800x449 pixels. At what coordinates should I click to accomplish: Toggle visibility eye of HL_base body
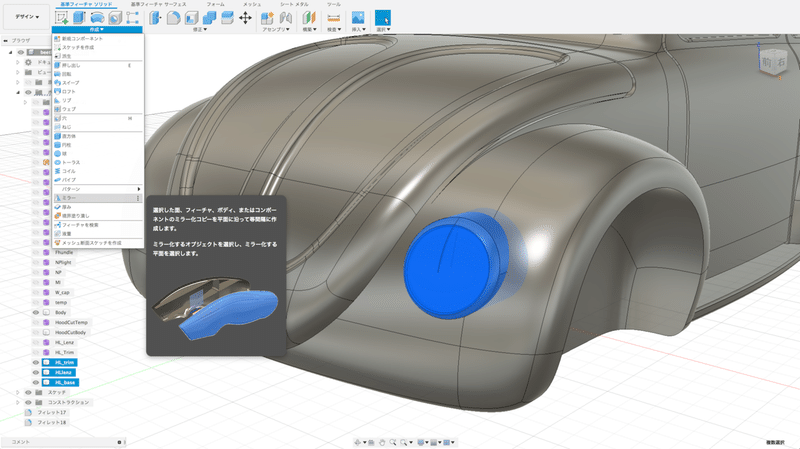point(36,382)
